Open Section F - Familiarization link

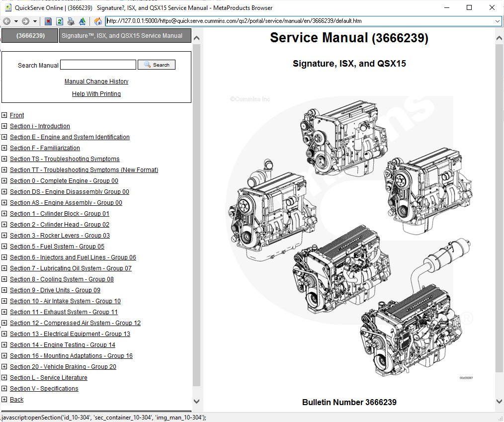(x=45, y=148)
